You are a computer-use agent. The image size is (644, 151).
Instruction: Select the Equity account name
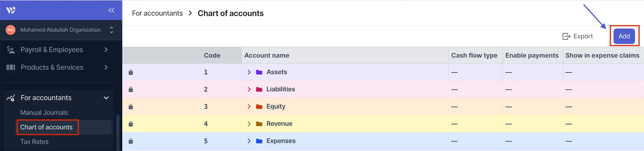276,106
